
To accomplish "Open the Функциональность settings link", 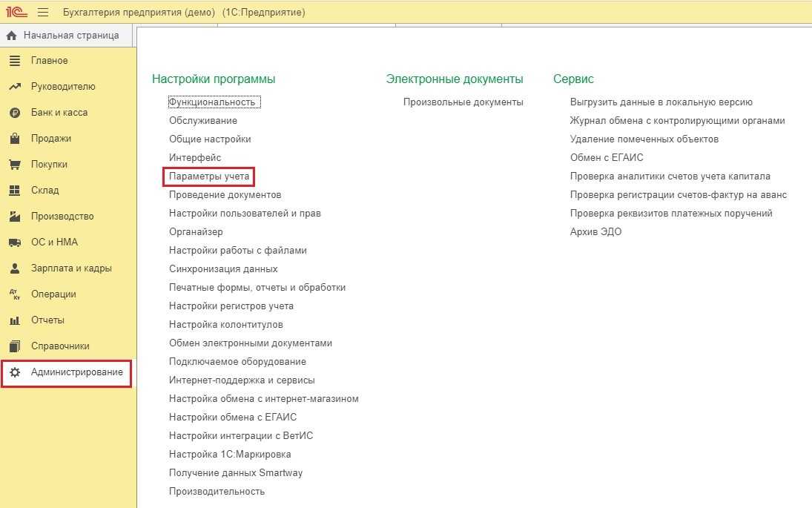I will pyautogui.click(x=212, y=102).
